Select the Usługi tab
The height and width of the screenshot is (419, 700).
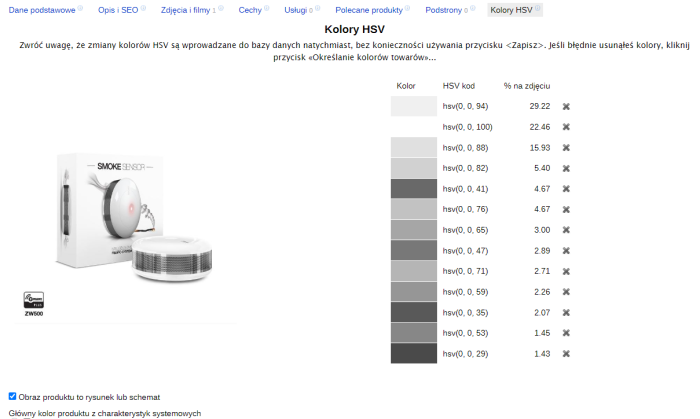point(297,10)
